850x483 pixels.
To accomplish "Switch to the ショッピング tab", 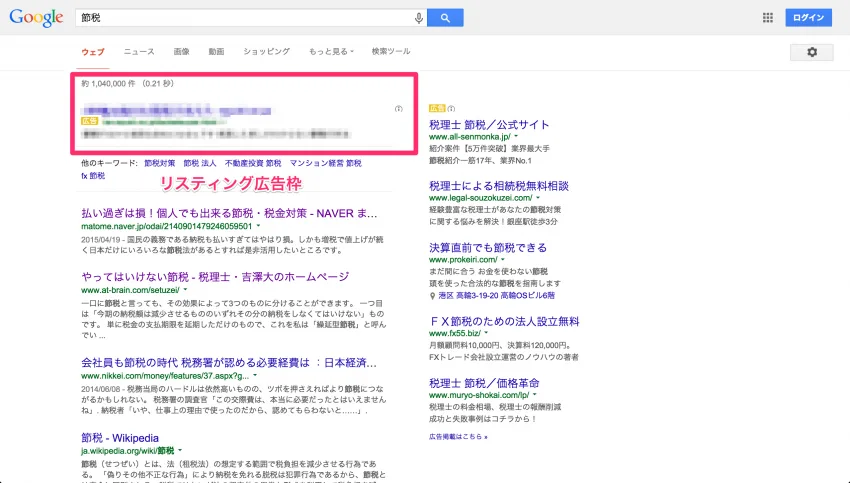I will pos(266,51).
